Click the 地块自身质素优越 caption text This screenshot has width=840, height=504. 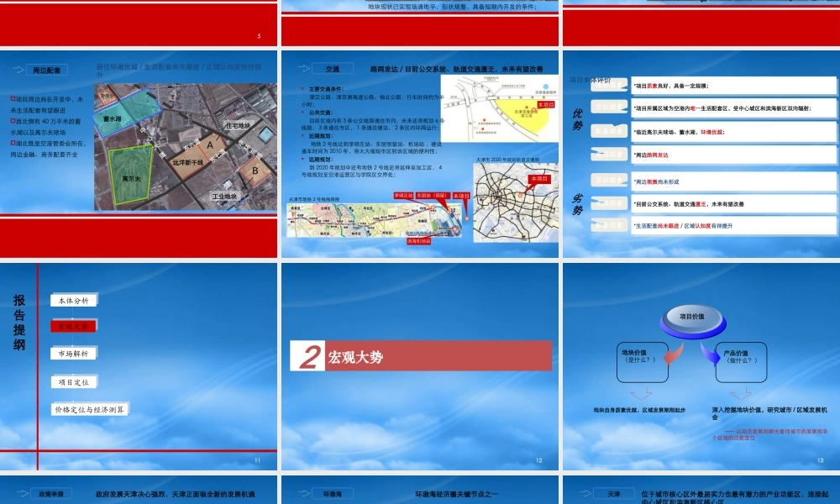point(639,410)
